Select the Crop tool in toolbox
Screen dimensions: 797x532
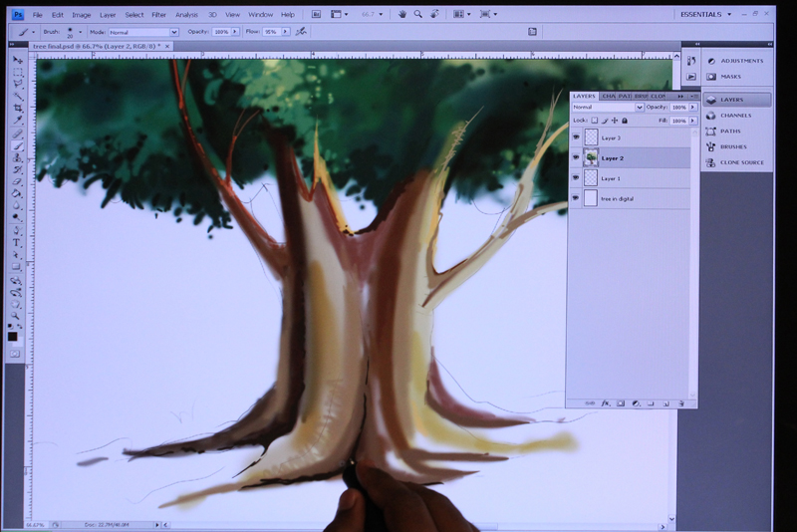(x=18, y=109)
